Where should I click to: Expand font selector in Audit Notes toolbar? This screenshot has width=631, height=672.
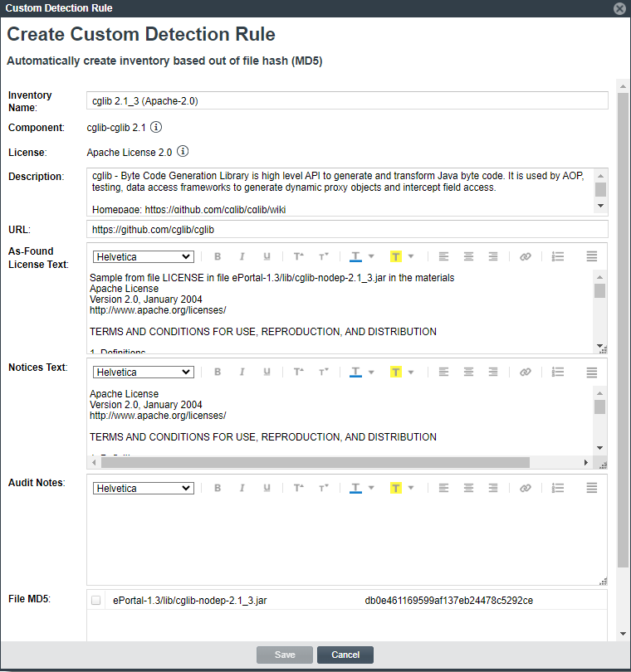point(144,489)
